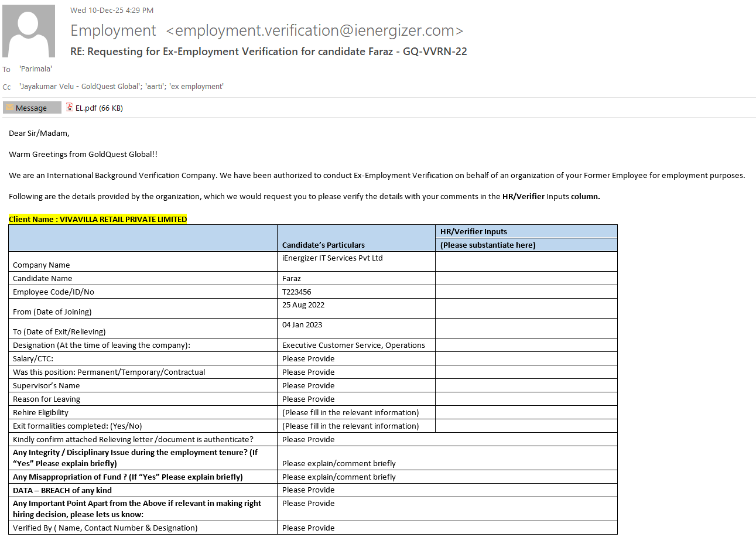Click HR/Verifier input cell for Date of Joining
This screenshot has height=537, width=756.
tap(526, 308)
